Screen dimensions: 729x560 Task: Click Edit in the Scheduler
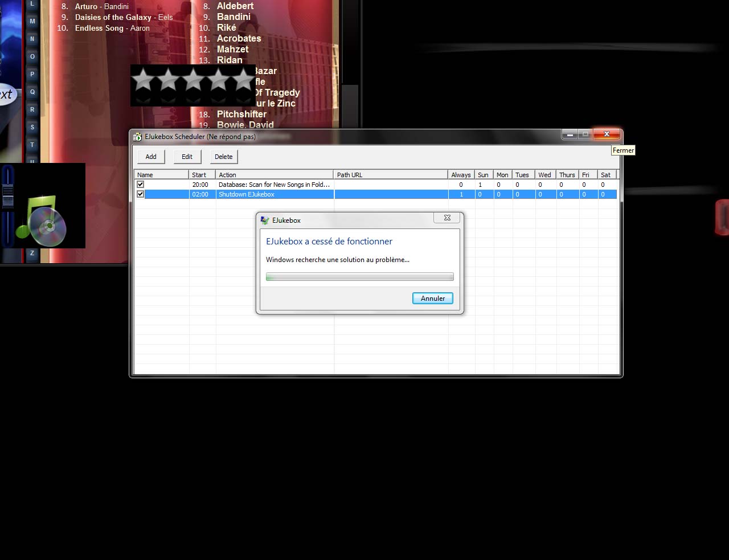187,157
